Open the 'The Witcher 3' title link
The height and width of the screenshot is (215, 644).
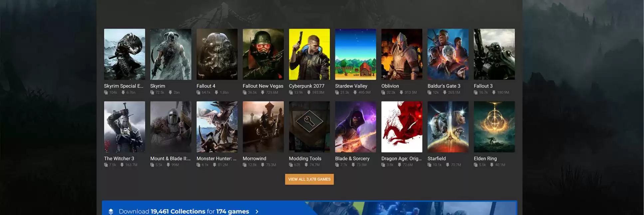(119, 159)
